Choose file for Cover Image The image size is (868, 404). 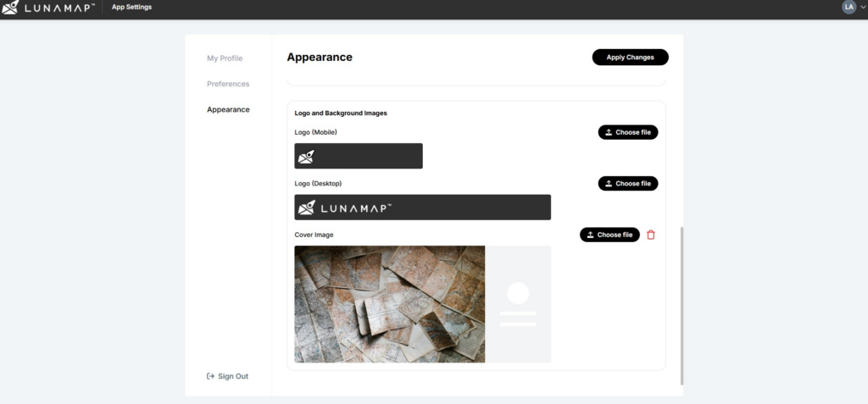click(x=609, y=235)
